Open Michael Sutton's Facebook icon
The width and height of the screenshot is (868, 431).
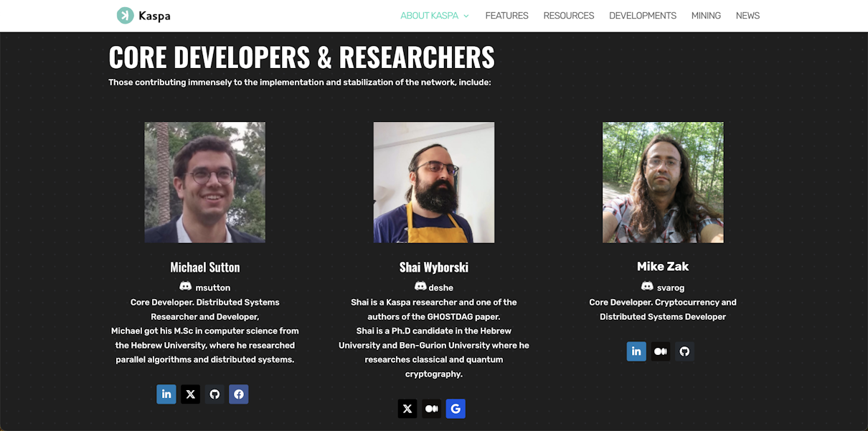239,394
